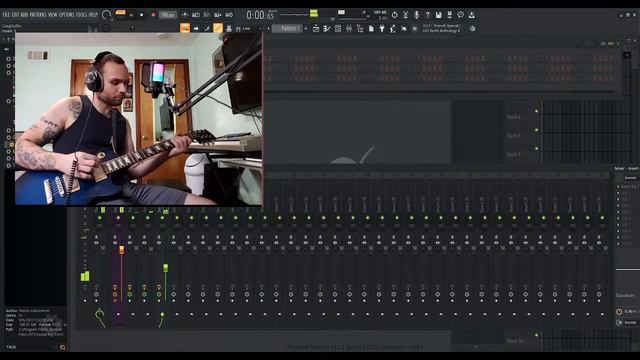This screenshot has width=640, height=360.
Task: Click the question mark help icon
Action: (427, 15)
